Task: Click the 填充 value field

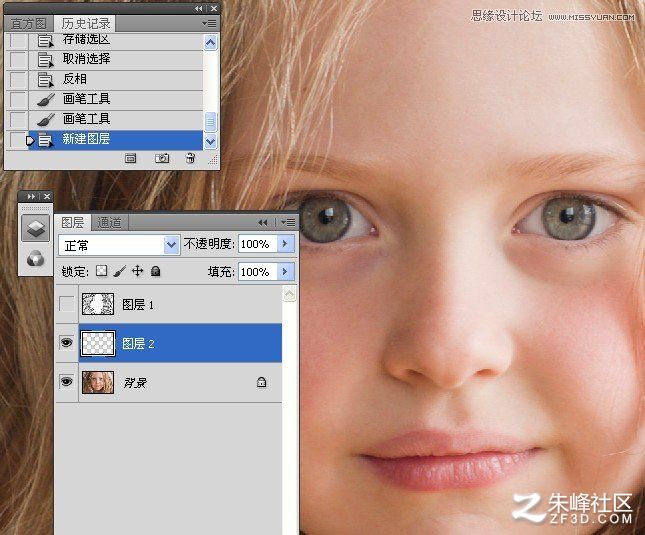Action: (258, 272)
